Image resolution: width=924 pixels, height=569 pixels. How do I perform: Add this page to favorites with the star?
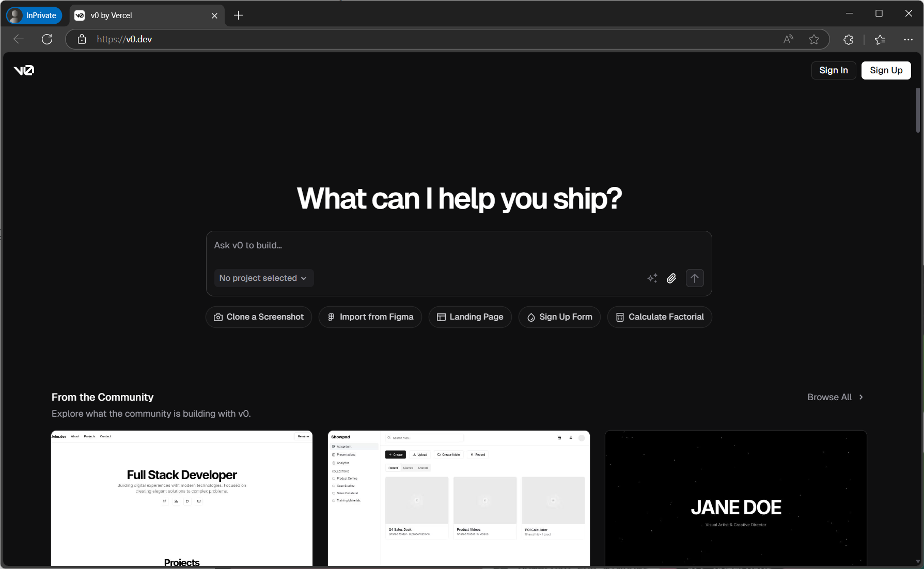[x=814, y=39]
